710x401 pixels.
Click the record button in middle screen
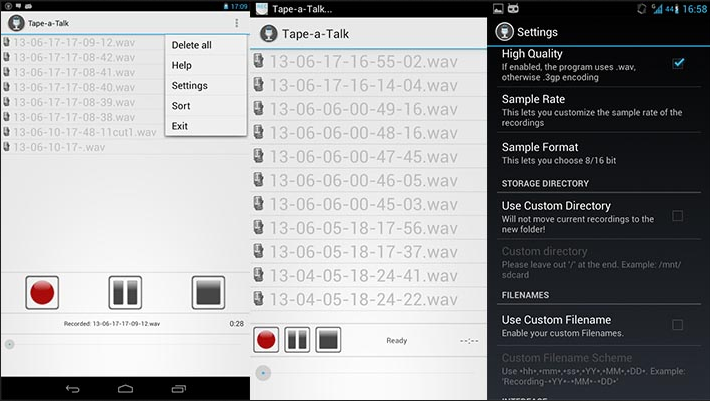coord(266,339)
